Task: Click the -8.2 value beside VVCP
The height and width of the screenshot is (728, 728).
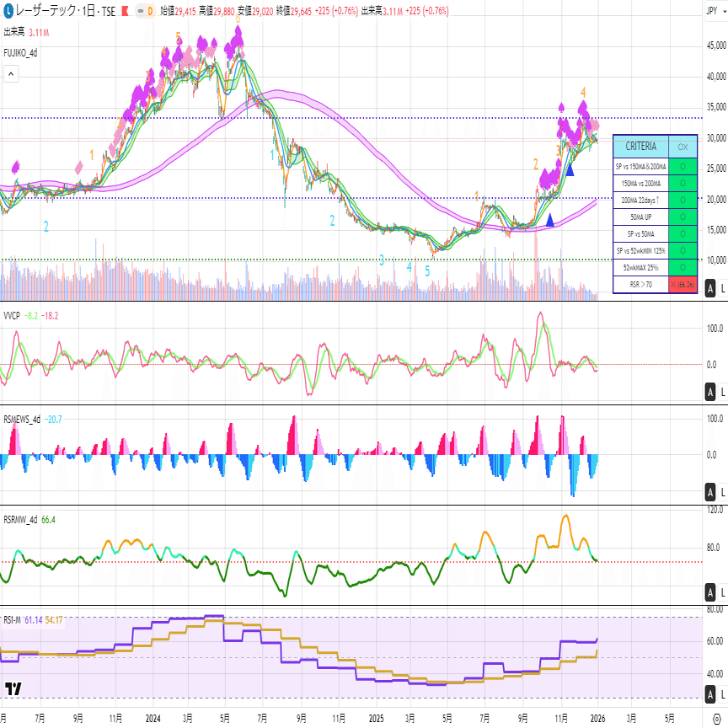Action: 31,316
